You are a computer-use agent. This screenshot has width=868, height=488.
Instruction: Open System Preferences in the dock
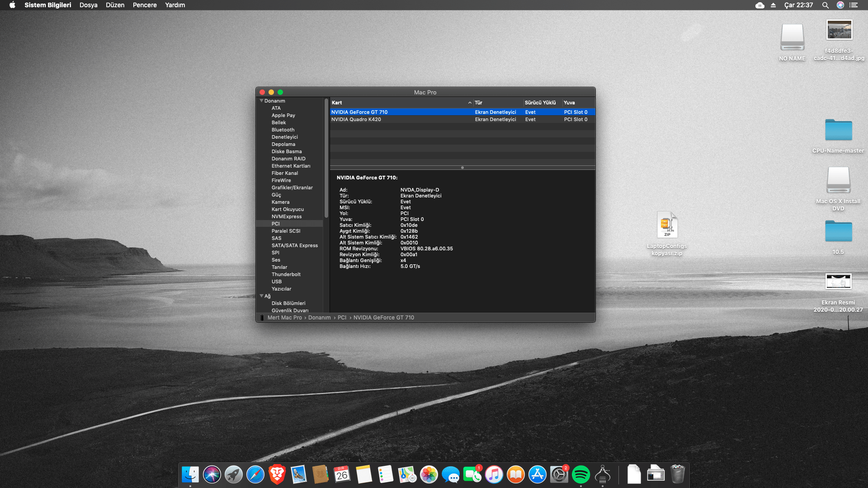[x=559, y=474]
